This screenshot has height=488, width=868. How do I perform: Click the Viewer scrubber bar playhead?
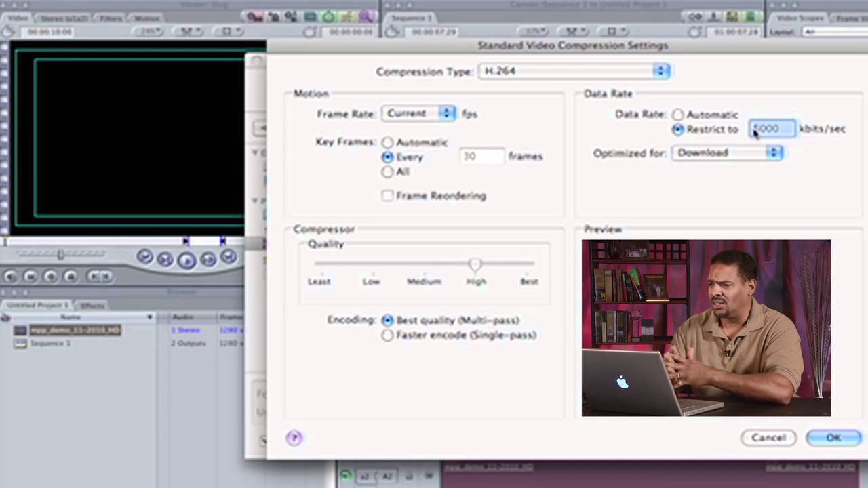5,241
